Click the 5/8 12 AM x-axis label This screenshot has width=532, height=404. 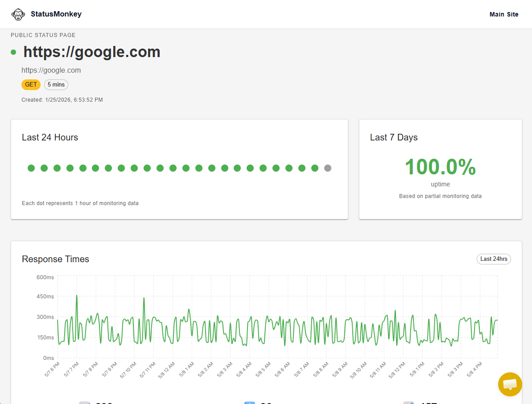click(167, 370)
